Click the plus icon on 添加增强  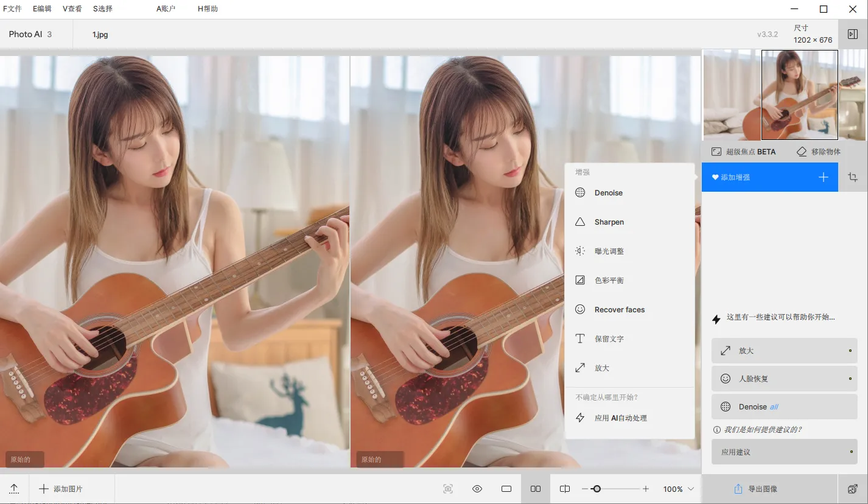pos(824,177)
